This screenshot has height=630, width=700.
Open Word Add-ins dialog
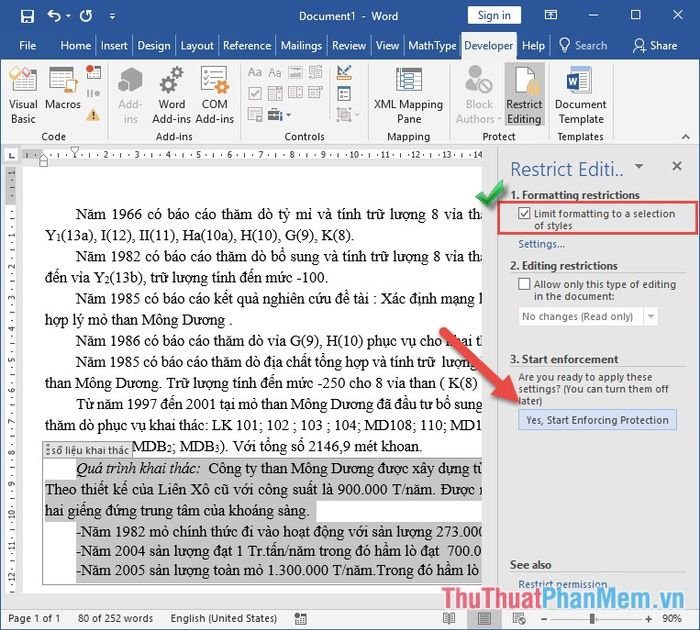(171, 95)
